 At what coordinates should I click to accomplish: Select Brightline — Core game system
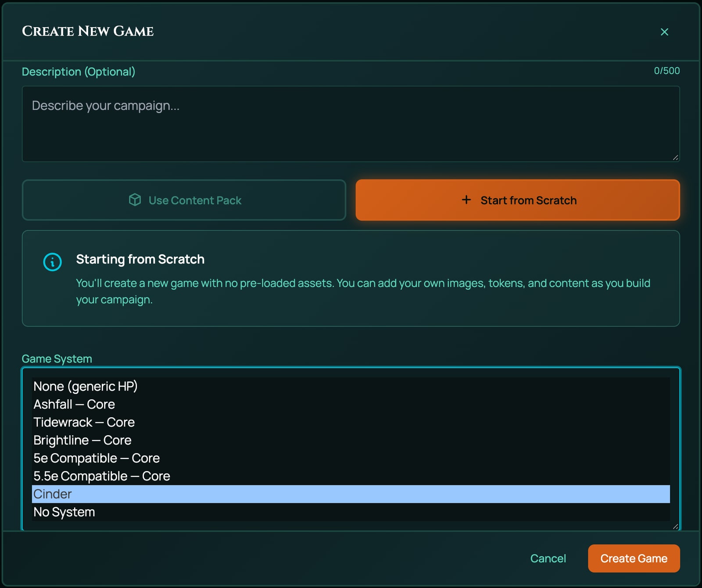[x=351, y=440]
